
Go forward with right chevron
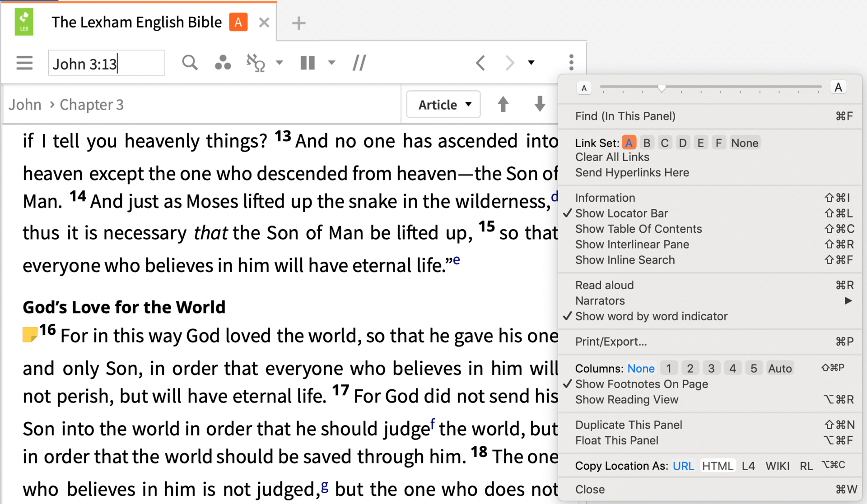510,63
